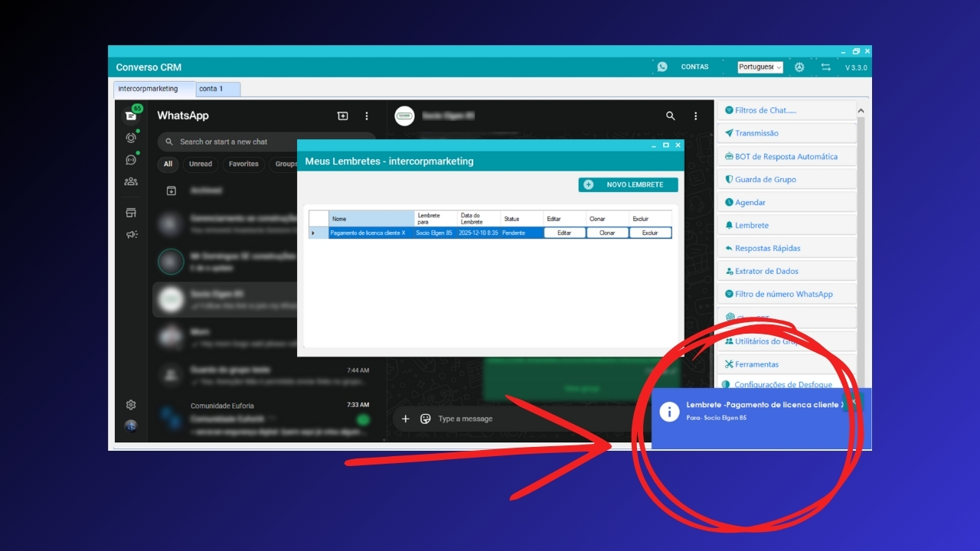Image resolution: width=980 pixels, height=551 pixels.
Task: Select the 2025-12-10 8:35 date cell
Action: (x=479, y=233)
